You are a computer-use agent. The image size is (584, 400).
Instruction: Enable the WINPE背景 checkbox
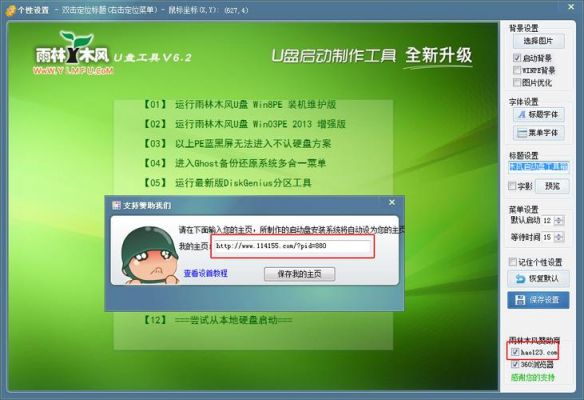point(517,70)
